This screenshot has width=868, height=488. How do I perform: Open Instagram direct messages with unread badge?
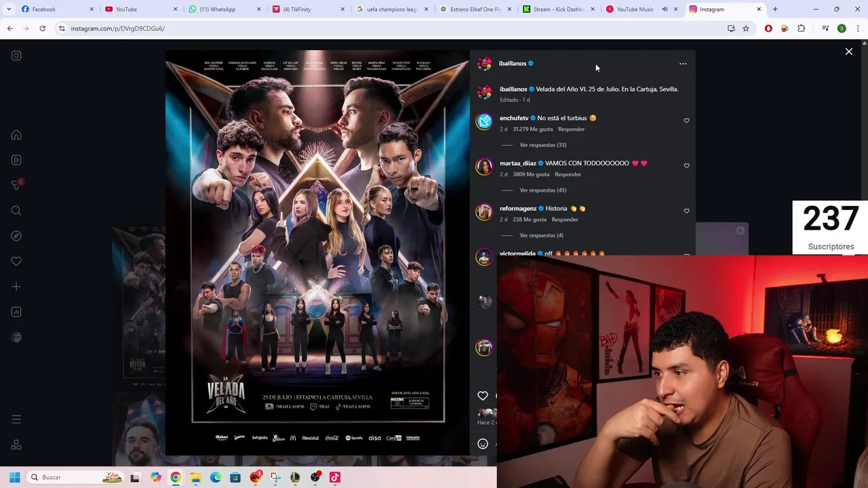[17, 185]
